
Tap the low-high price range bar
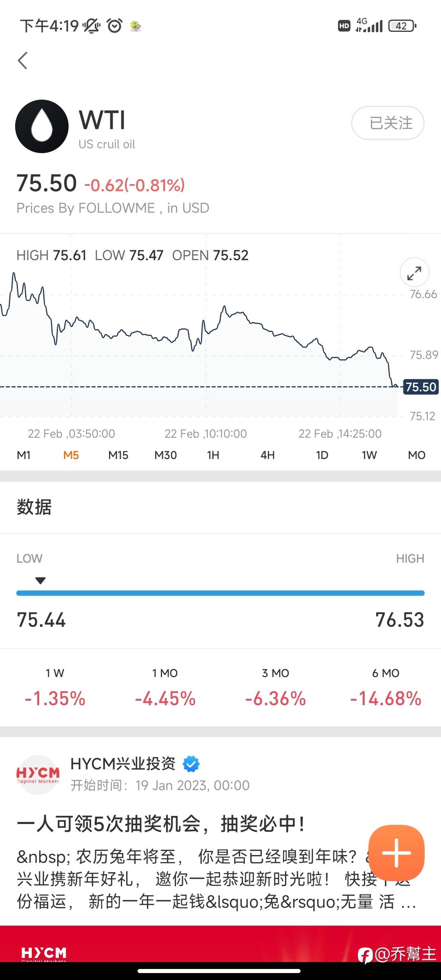click(x=220, y=593)
